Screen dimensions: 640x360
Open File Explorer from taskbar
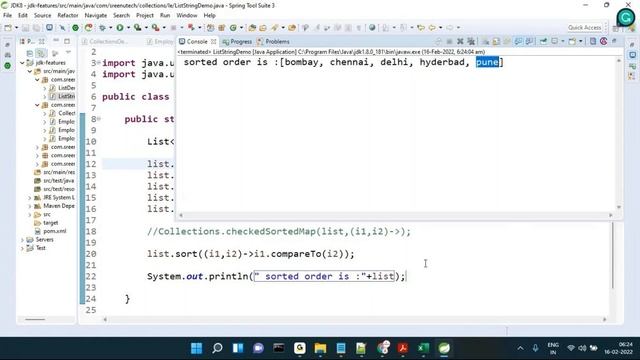click(320, 348)
